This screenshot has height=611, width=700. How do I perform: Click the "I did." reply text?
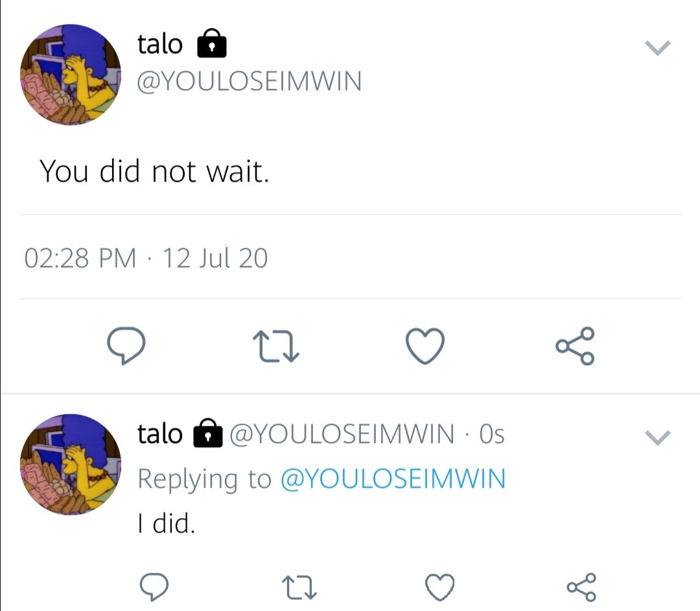166,523
